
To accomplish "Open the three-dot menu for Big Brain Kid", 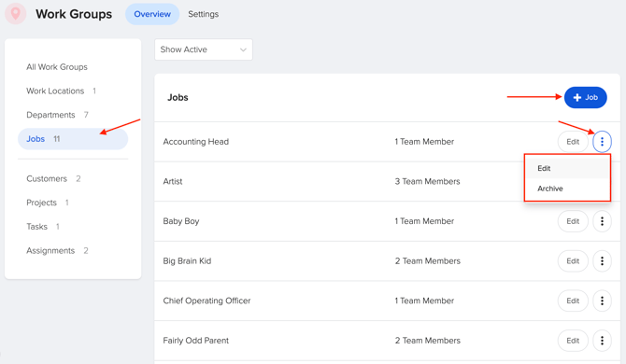I will tap(602, 261).
